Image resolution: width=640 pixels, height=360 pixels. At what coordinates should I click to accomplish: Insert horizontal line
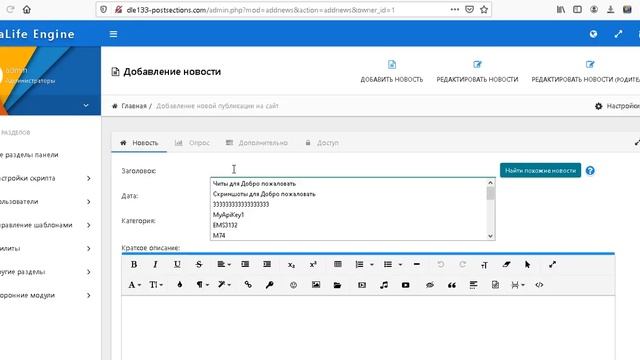coord(417,264)
